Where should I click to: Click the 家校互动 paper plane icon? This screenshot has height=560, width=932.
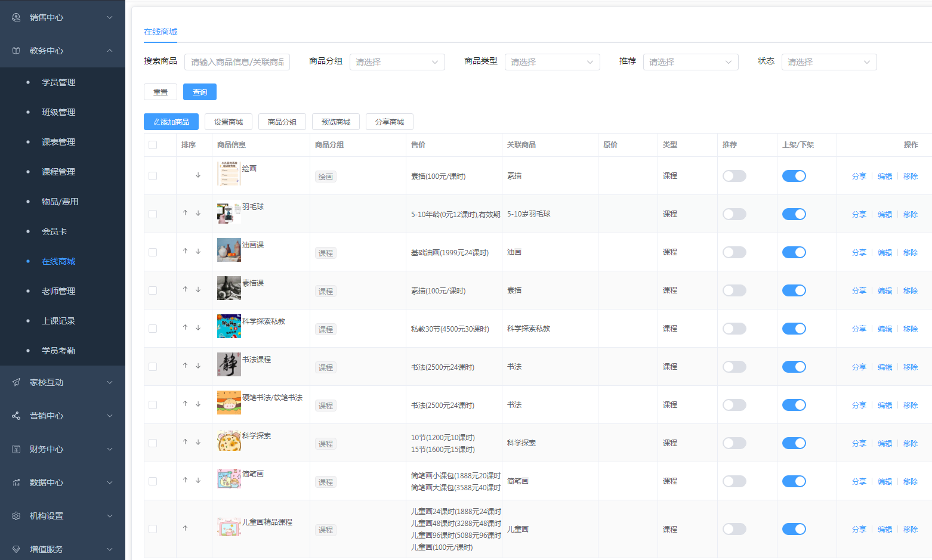[x=16, y=382]
